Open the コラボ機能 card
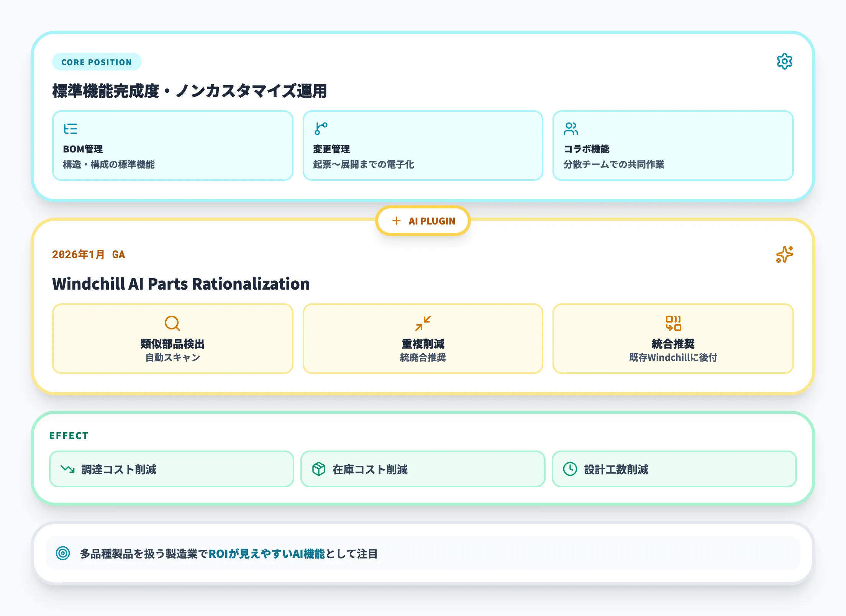 (673, 146)
